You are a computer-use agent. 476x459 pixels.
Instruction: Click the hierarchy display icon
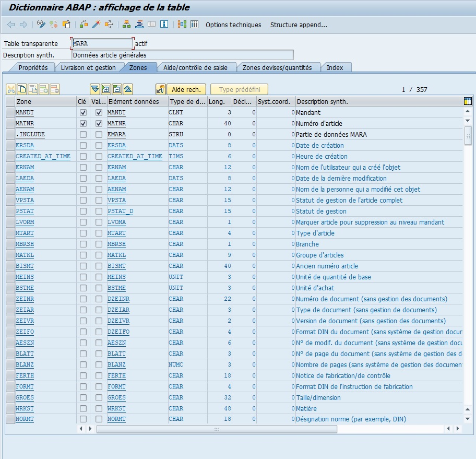click(x=126, y=25)
